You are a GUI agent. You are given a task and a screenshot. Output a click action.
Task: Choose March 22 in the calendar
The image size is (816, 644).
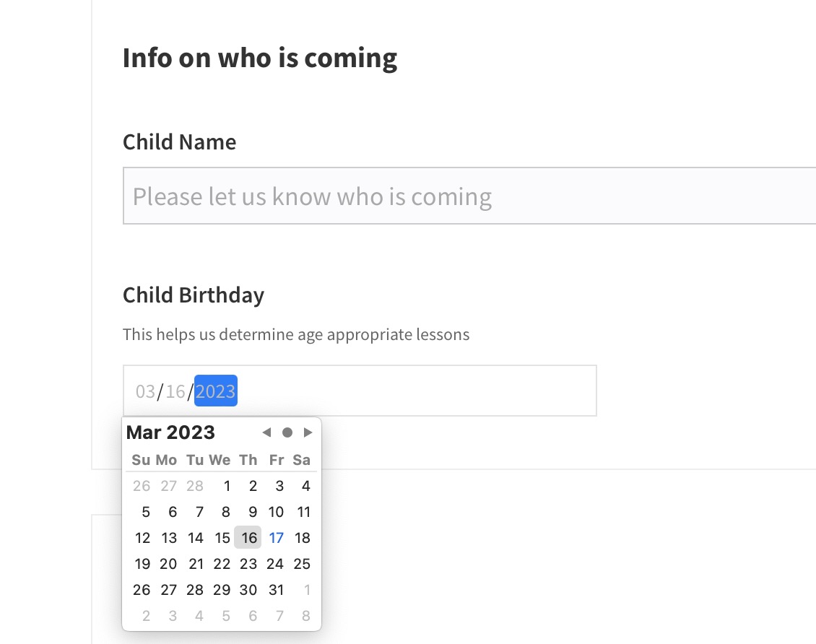point(222,564)
